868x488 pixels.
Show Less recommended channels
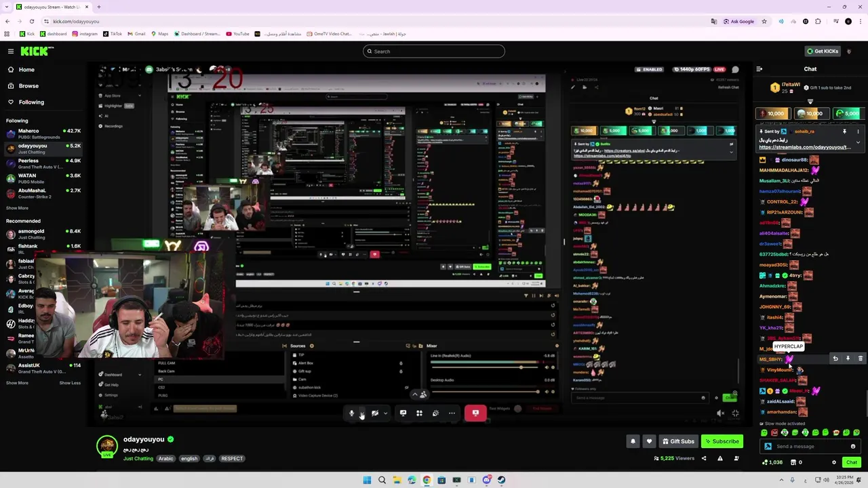point(70,383)
